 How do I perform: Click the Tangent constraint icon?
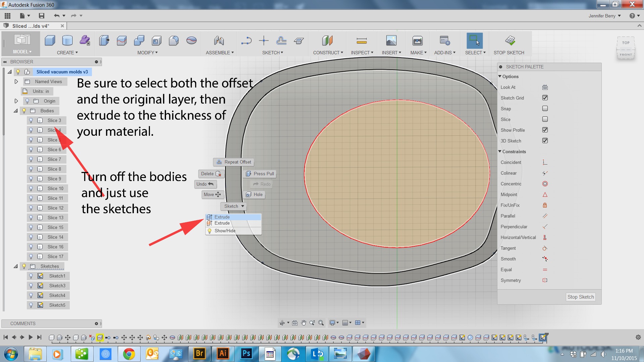coord(545,248)
